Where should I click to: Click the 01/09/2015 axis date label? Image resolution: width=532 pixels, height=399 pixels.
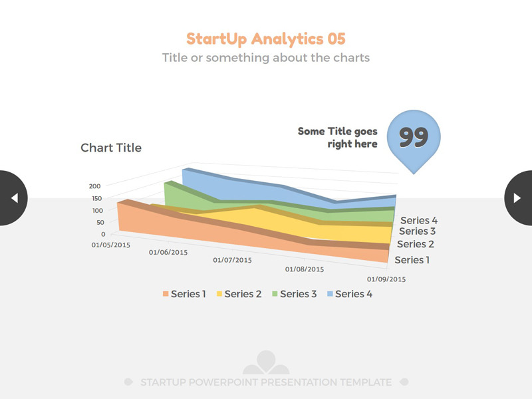[386, 279]
